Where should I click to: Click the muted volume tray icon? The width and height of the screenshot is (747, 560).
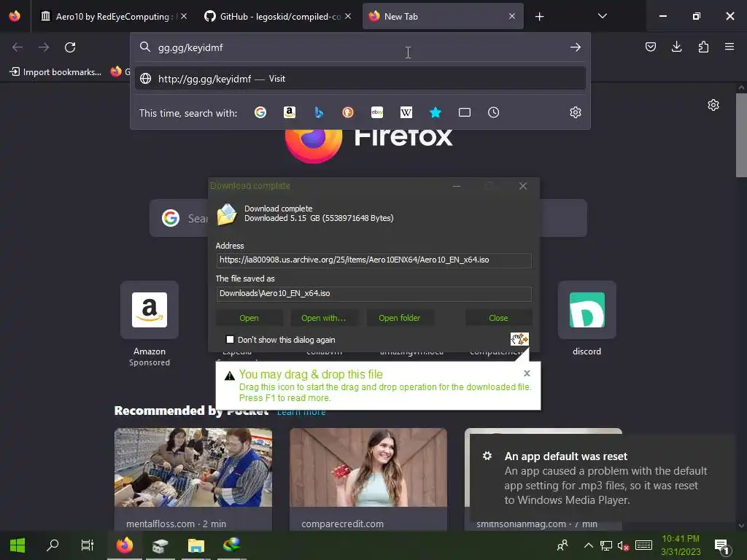click(x=623, y=545)
